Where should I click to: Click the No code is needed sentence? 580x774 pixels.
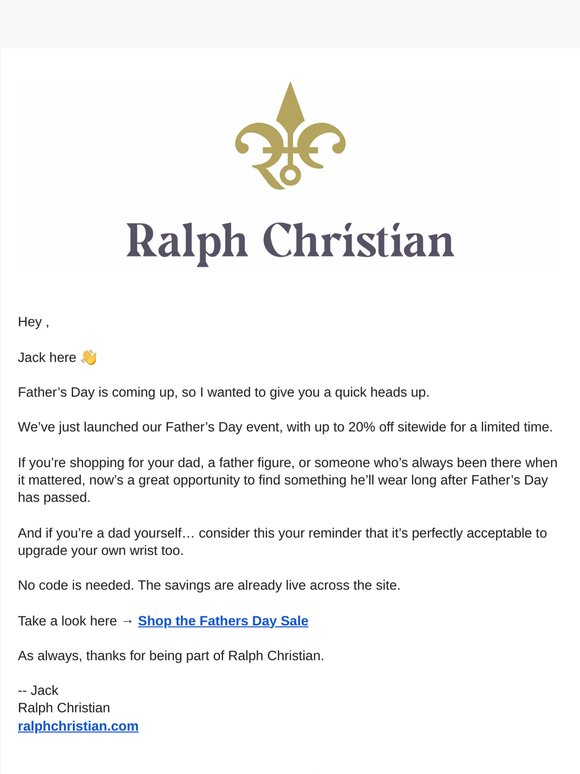click(x=209, y=585)
